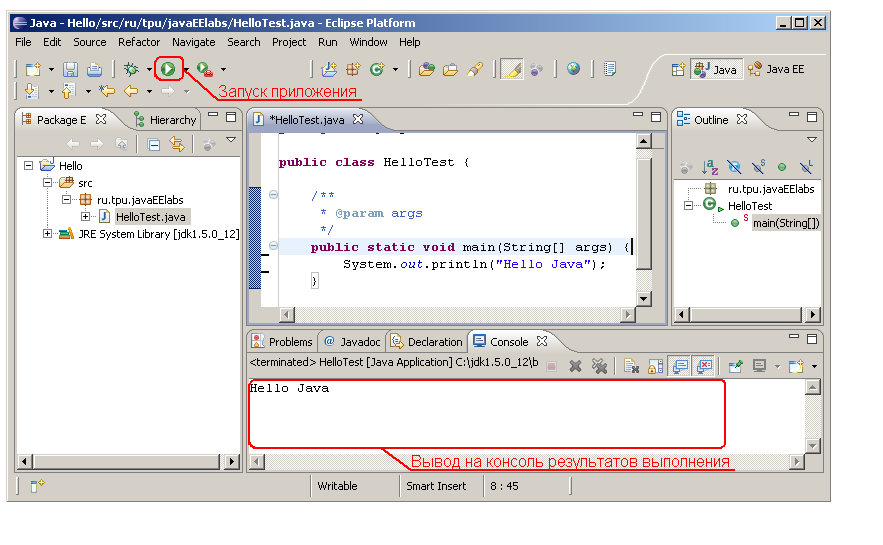The width and height of the screenshot is (883, 545).
Task: Open the Outline view menu triangle
Action: pos(811,140)
